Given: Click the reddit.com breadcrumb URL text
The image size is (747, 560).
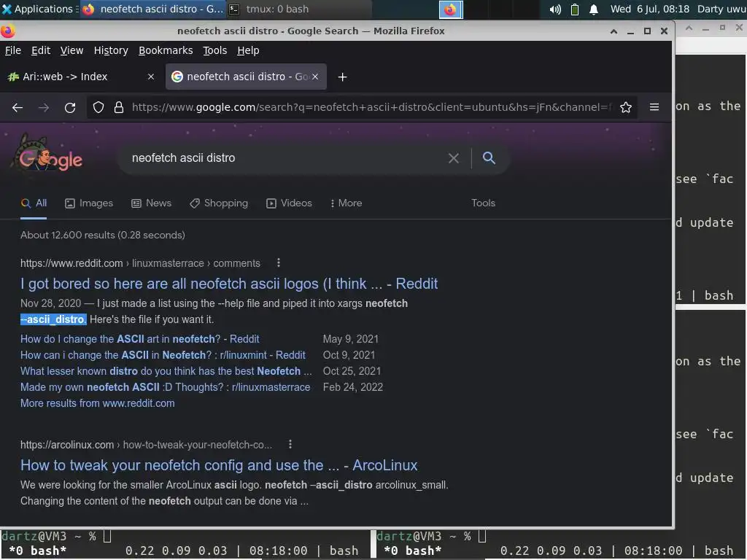Looking at the screenshot, I should point(141,263).
